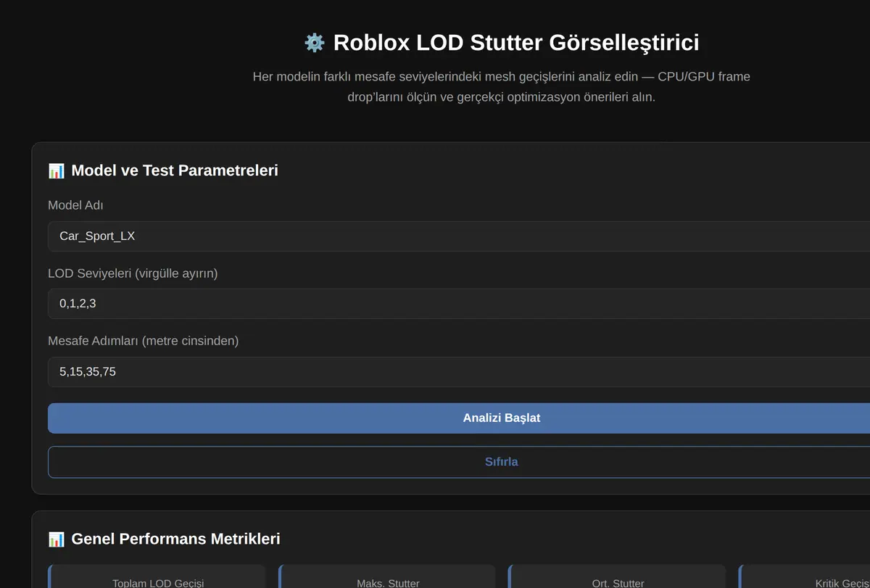
Task: Select the Maks. Stutter metric card
Action: tap(387, 576)
